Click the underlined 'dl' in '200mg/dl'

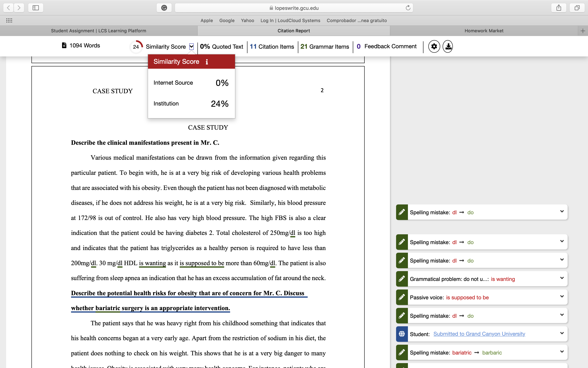coord(94,263)
